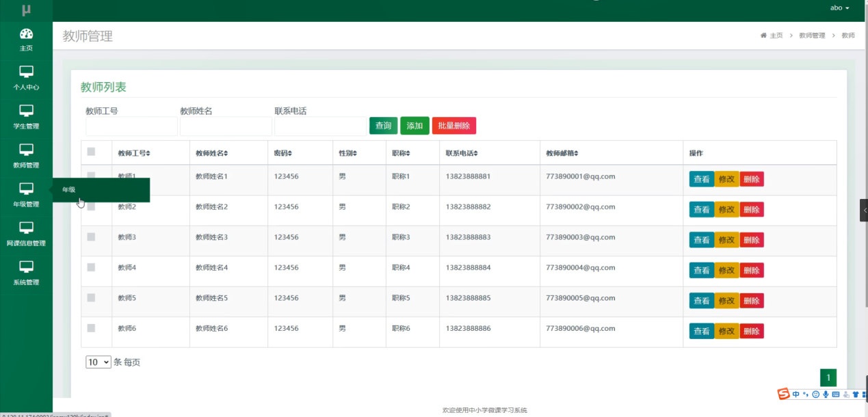The width and height of the screenshot is (868, 417).
Task: Tick the checkbox for row 教师1
Action: point(91,176)
